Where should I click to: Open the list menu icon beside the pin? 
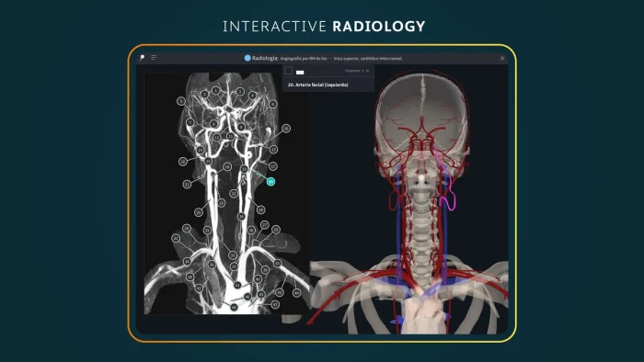coord(154,57)
